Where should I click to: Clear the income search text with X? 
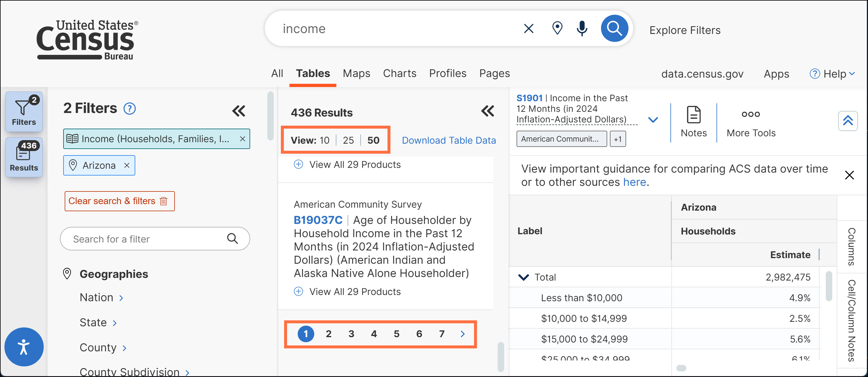[x=528, y=29]
